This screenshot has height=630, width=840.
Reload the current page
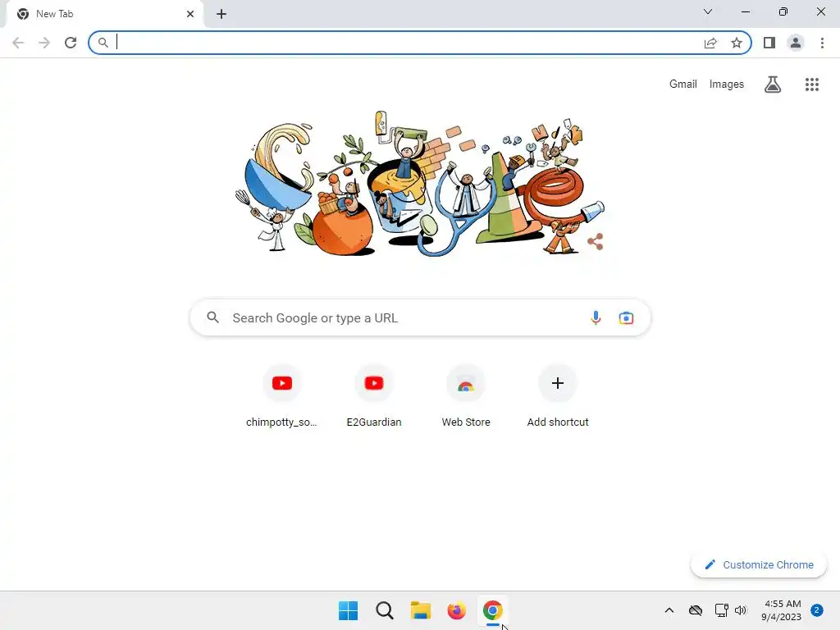pyautogui.click(x=71, y=43)
